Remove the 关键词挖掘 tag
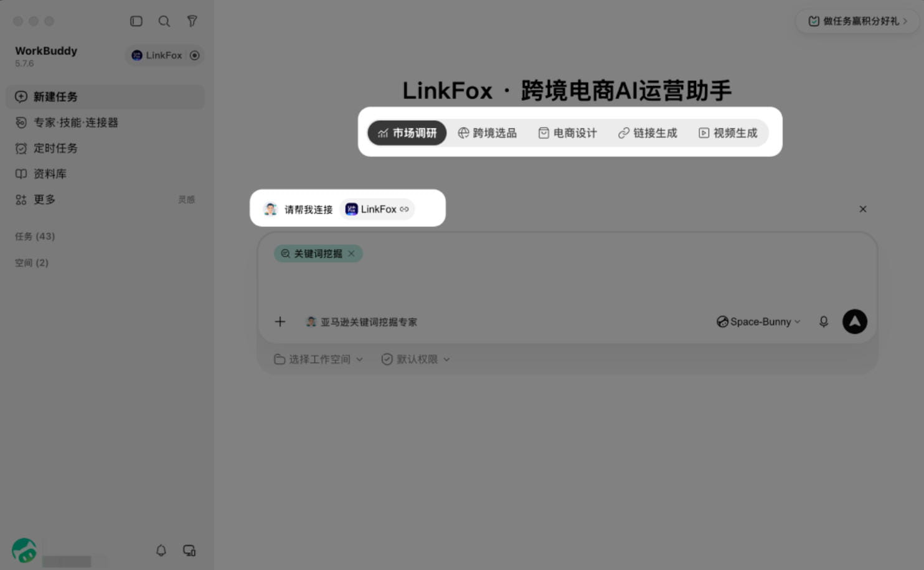The width and height of the screenshot is (924, 570). point(352,254)
